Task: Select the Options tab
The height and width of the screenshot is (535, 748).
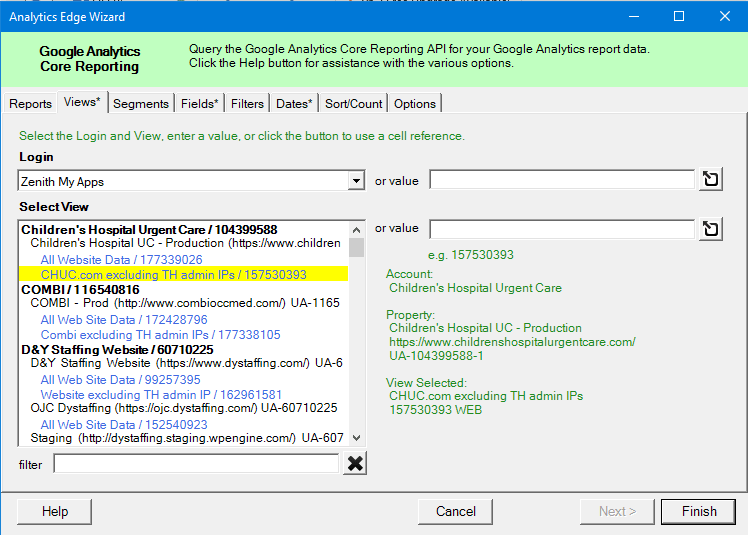Action: click(x=415, y=104)
